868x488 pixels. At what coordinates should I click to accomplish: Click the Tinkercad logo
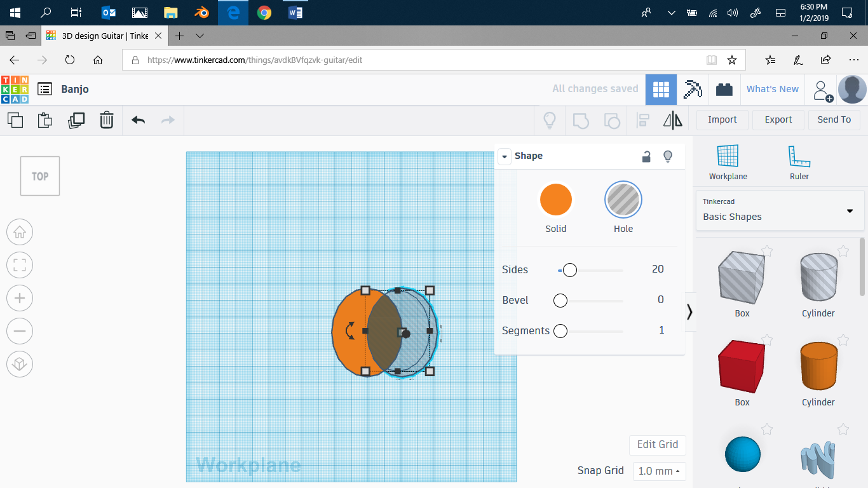coord(15,89)
